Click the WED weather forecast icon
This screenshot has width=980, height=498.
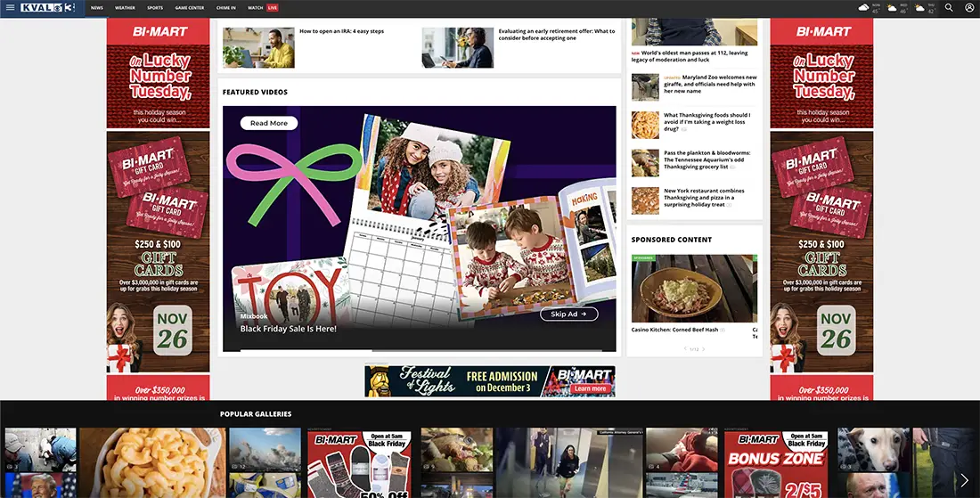click(x=892, y=8)
